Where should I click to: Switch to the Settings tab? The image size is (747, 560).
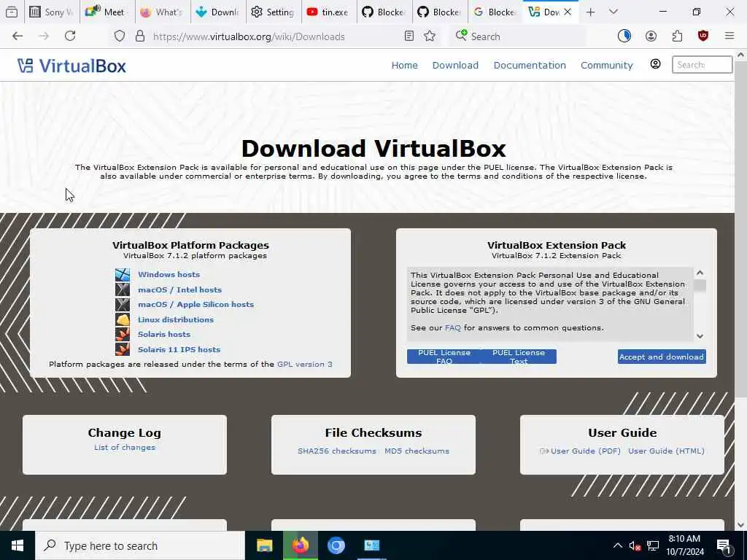click(274, 12)
